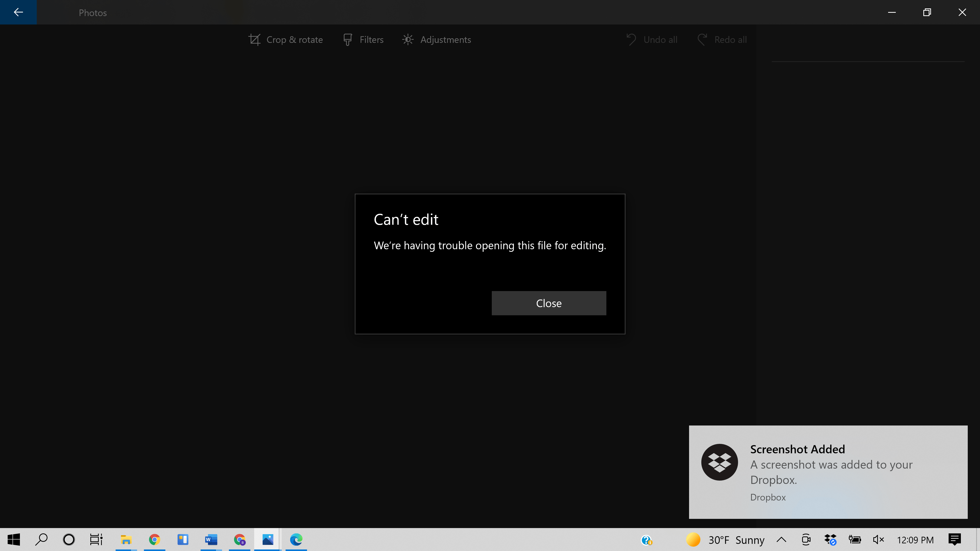Open File Explorer from taskbar

pyautogui.click(x=126, y=540)
